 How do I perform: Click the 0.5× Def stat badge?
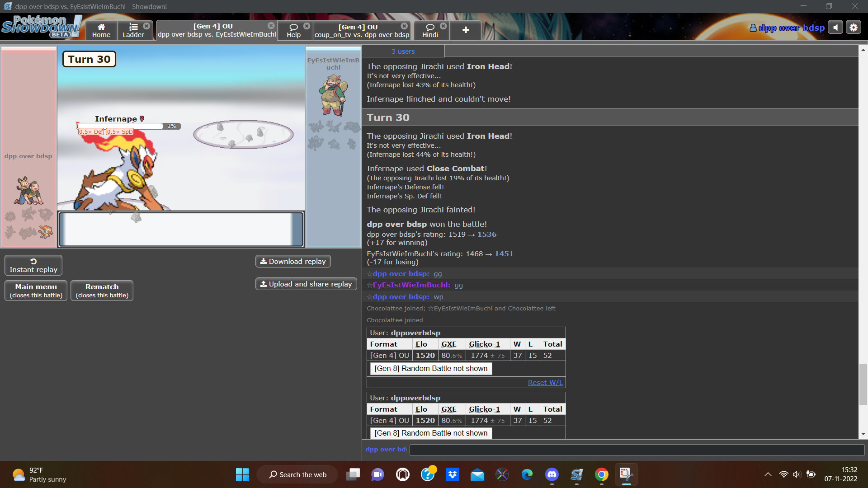pyautogui.click(x=91, y=132)
